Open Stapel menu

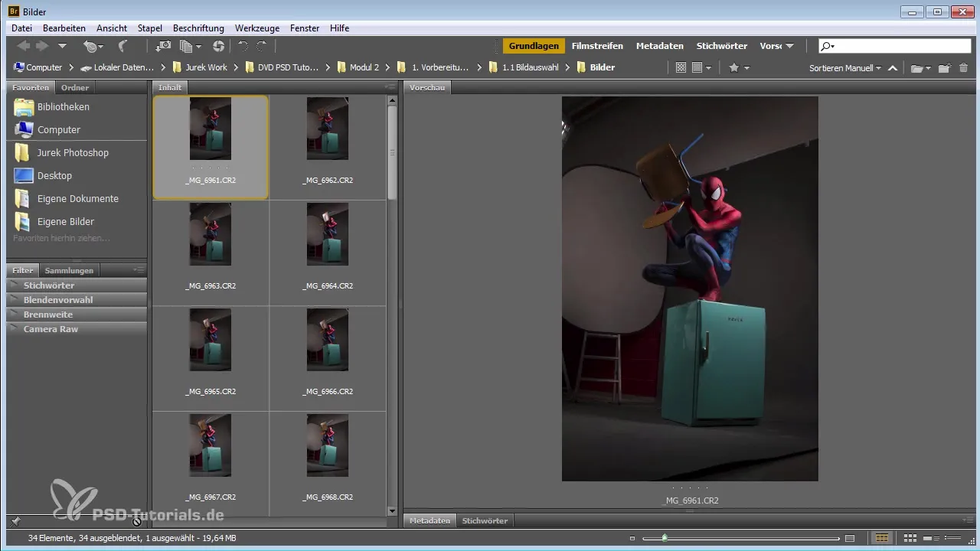click(150, 28)
